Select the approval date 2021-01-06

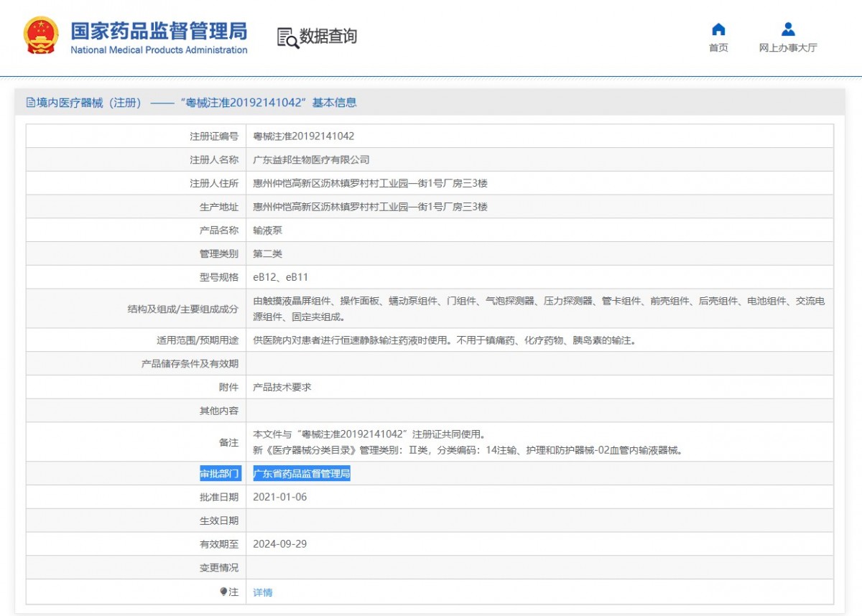(x=280, y=497)
